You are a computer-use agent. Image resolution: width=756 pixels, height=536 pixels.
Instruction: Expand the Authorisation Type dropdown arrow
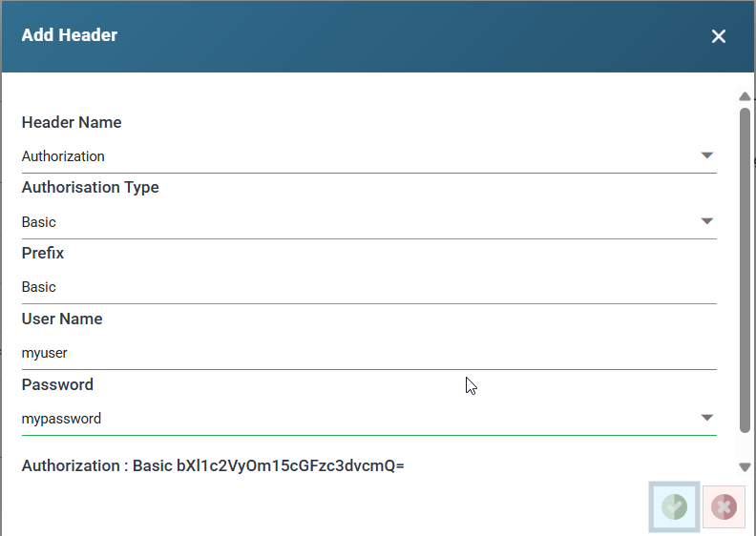[x=706, y=221]
